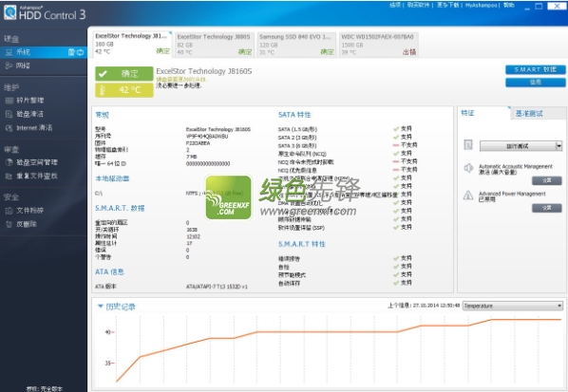Click drive title ExcelStor Technology J8160S heading
568x392 pixels.
pyautogui.click(x=204, y=71)
